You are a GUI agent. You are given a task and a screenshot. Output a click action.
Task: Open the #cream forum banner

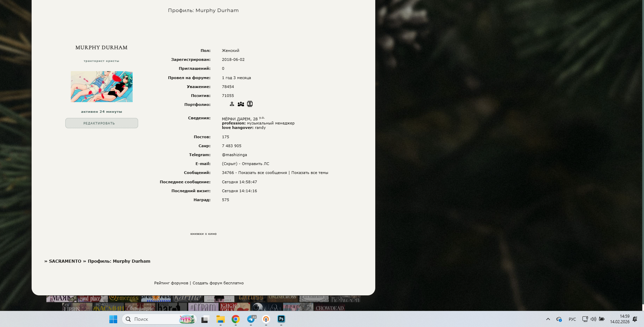(x=203, y=307)
